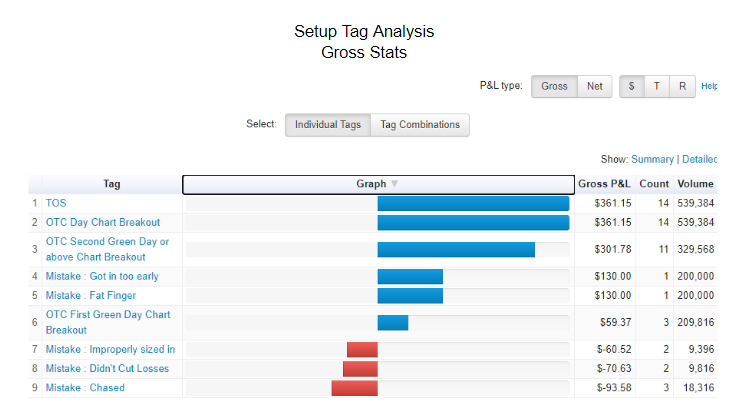Screen dimensions: 732x407
Task: Open Mistake : Got in too early tag
Action: 102,276
